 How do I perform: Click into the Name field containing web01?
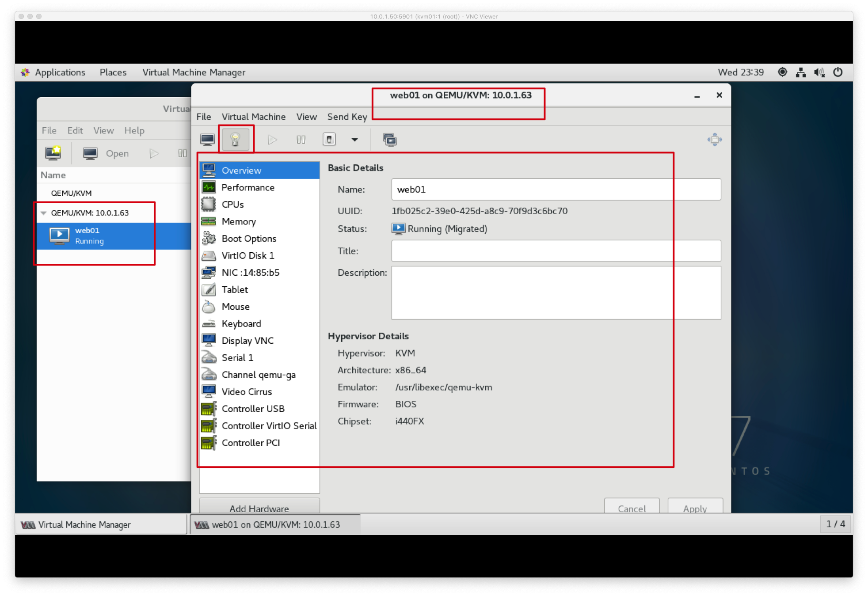[556, 189]
